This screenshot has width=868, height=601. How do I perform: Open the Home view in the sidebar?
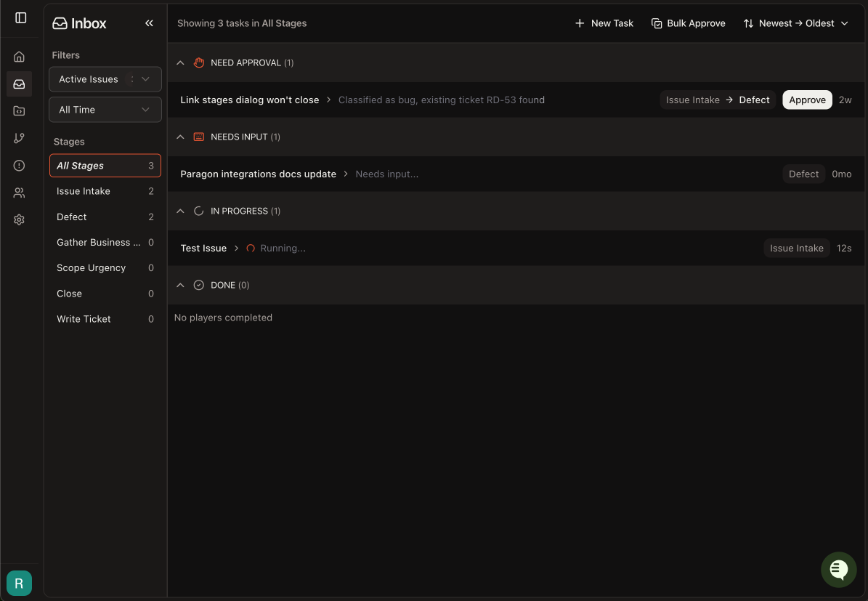(x=19, y=56)
